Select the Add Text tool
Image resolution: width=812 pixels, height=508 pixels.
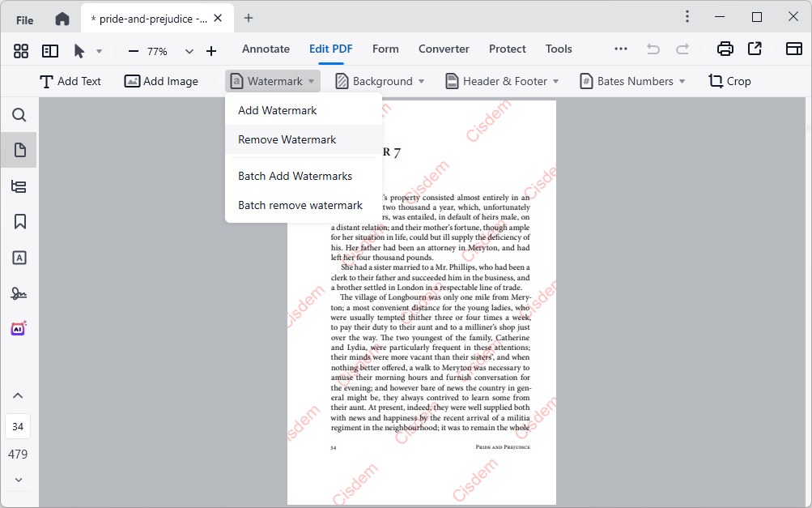71,81
